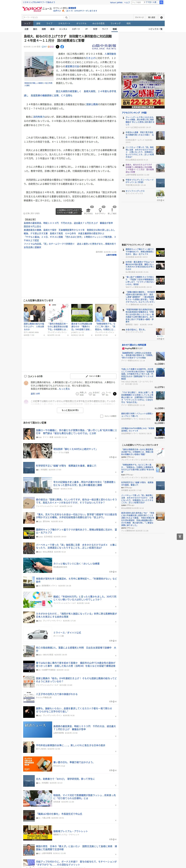This screenshot has width=186, height=868.
Task: Open the スポーツ category
Action: coord(76,29)
